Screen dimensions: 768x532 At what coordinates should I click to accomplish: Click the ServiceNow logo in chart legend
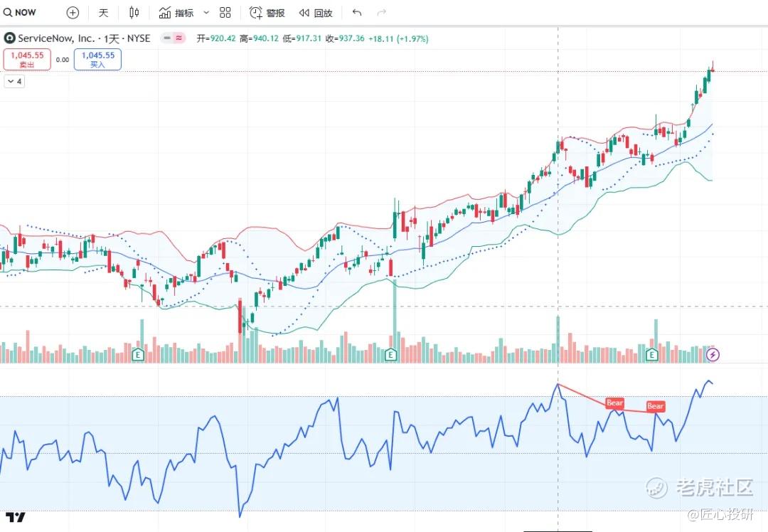tap(10, 38)
